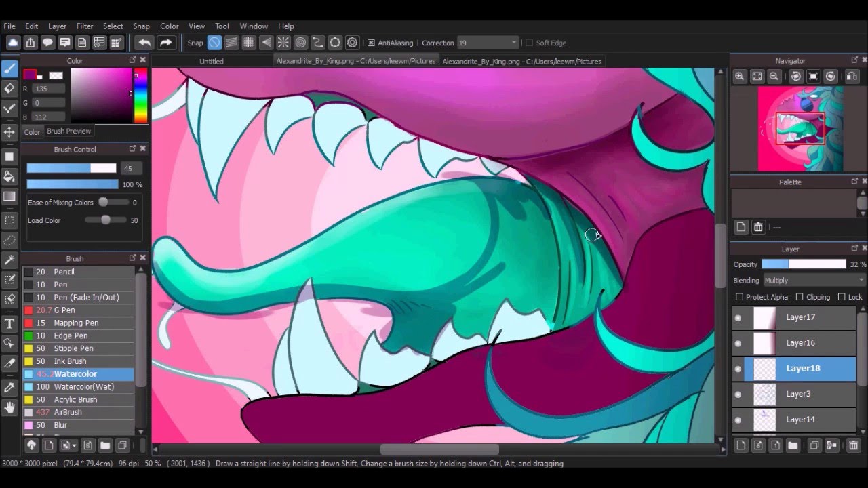
Task: Select the rectangular Select tool
Action: coord(9,220)
